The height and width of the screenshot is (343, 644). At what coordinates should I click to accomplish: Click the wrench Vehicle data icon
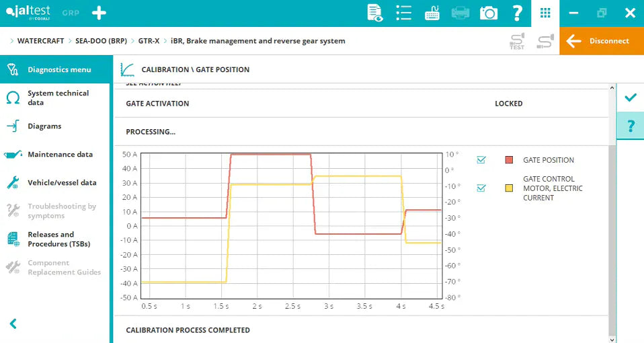pyautogui.click(x=13, y=183)
